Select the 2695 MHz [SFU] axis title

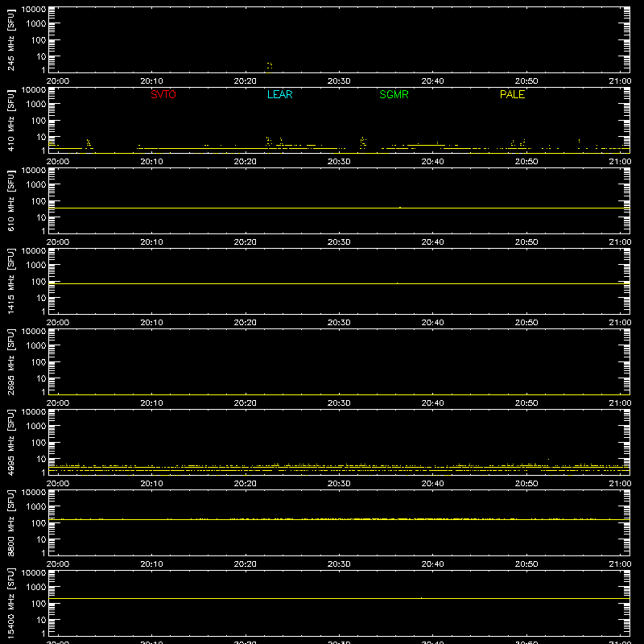point(10,361)
